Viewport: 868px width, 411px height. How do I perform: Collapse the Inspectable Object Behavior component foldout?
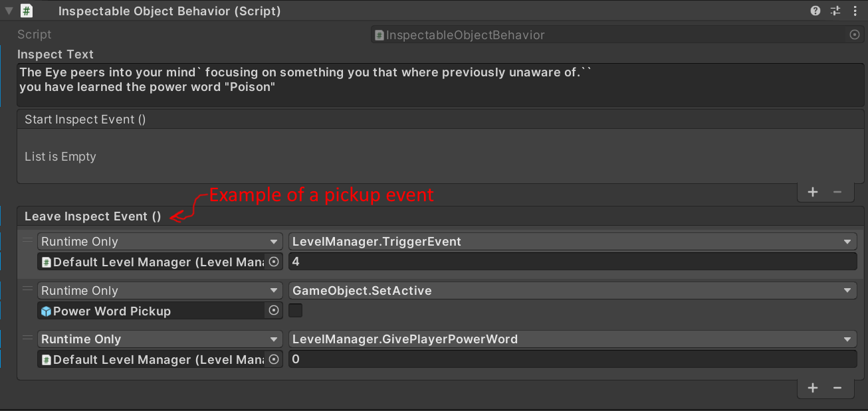tap(9, 11)
